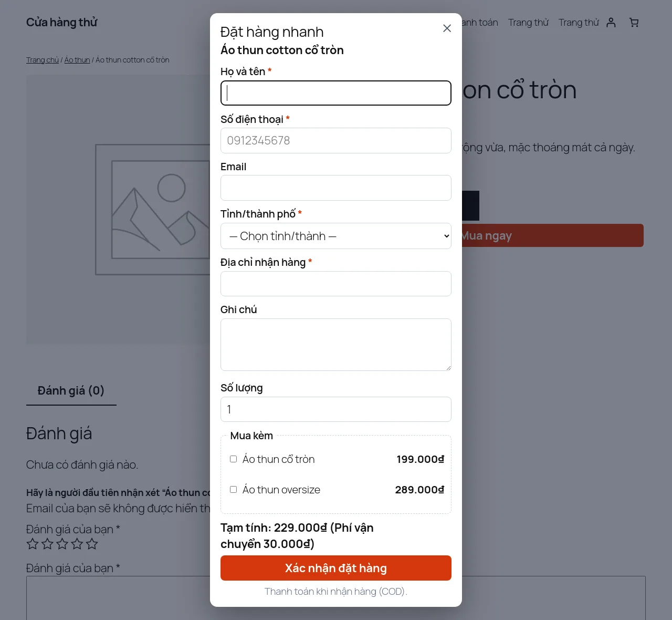Select the fifth rating star
This screenshot has height=620, width=672.
(92, 544)
